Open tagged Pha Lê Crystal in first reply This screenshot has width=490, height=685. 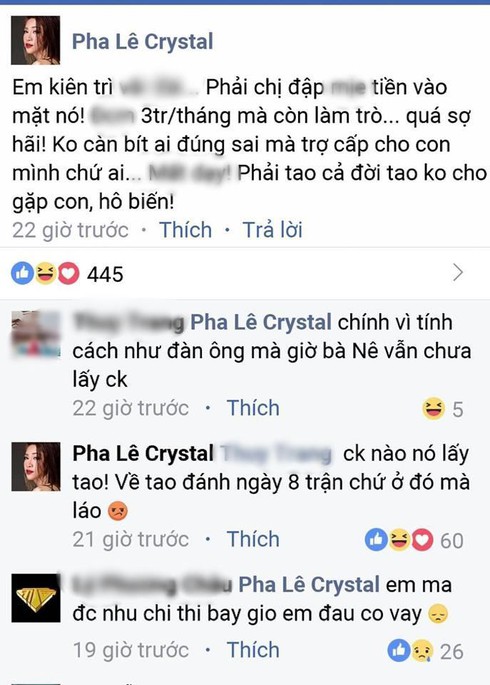coord(261,322)
